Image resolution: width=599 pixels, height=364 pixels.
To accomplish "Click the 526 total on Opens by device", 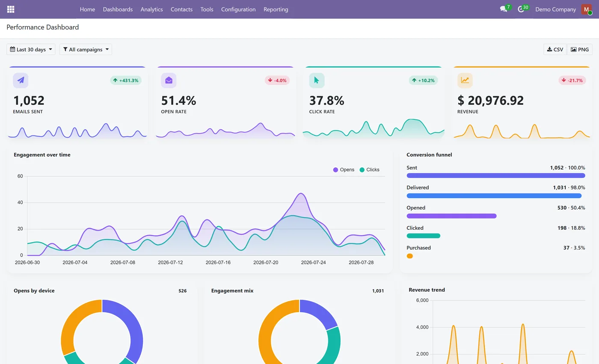I will point(182,291).
